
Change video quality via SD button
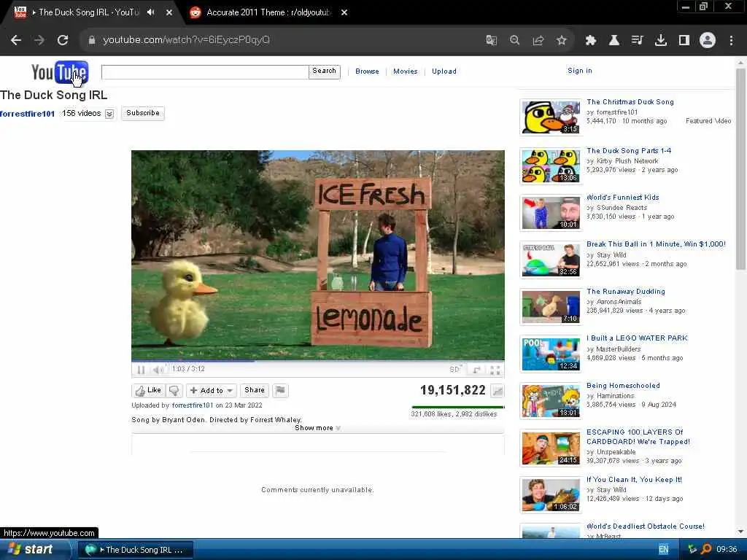tap(455, 370)
